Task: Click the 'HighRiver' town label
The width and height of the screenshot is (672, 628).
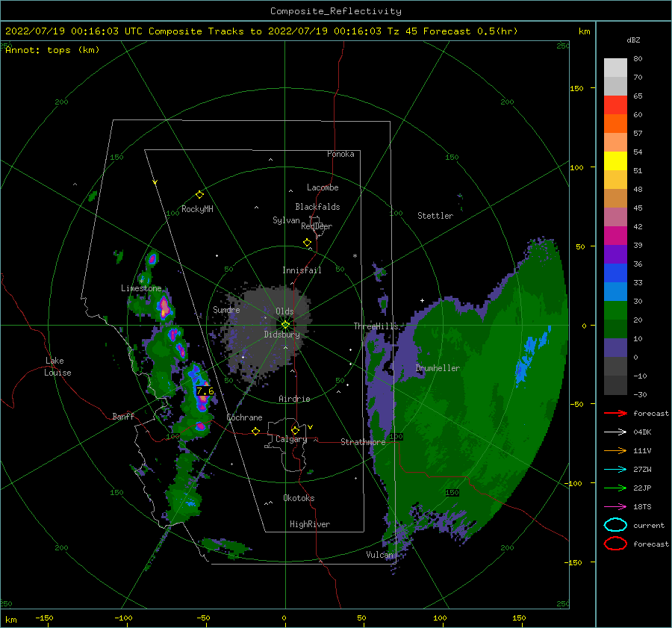Action: [310, 524]
